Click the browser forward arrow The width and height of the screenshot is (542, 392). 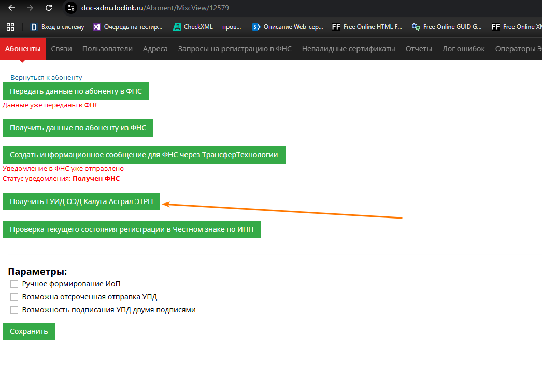click(x=30, y=8)
